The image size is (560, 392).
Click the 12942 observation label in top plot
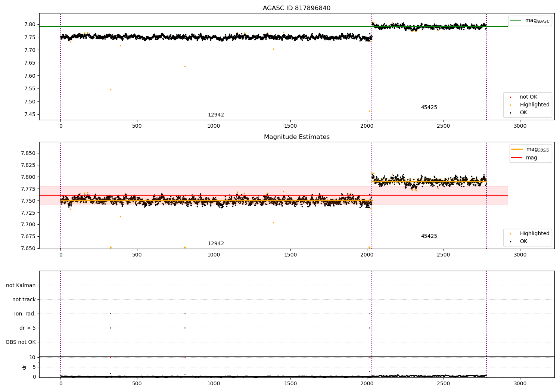click(x=216, y=115)
